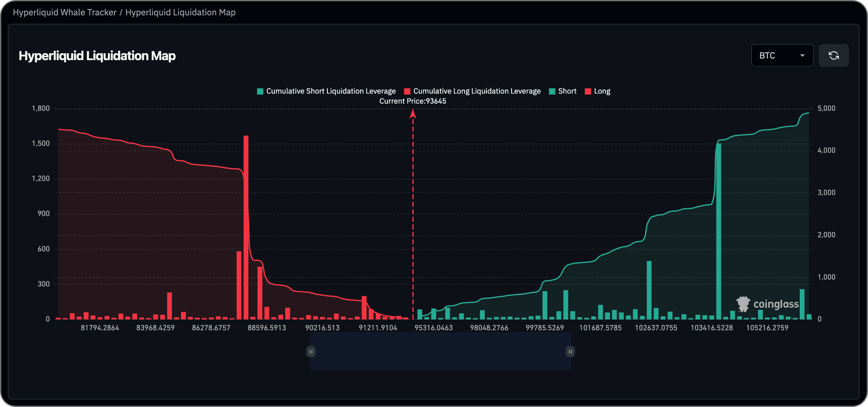Toggle Cumulative Long Liquidation Leverage legend

(x=477, y=91)
